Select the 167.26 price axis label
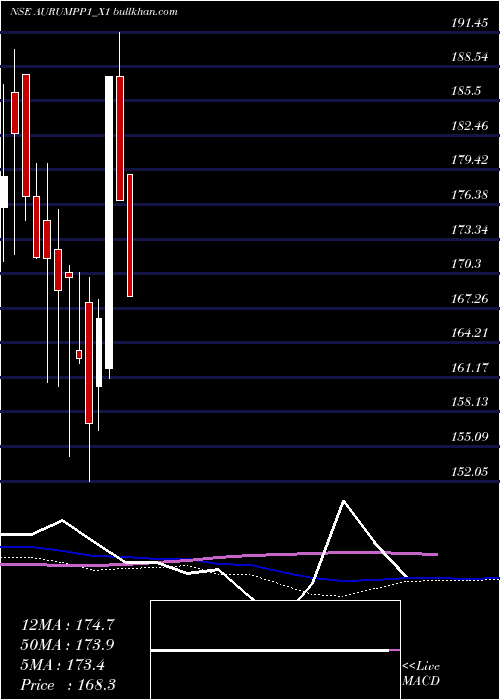 pos(470,298)
